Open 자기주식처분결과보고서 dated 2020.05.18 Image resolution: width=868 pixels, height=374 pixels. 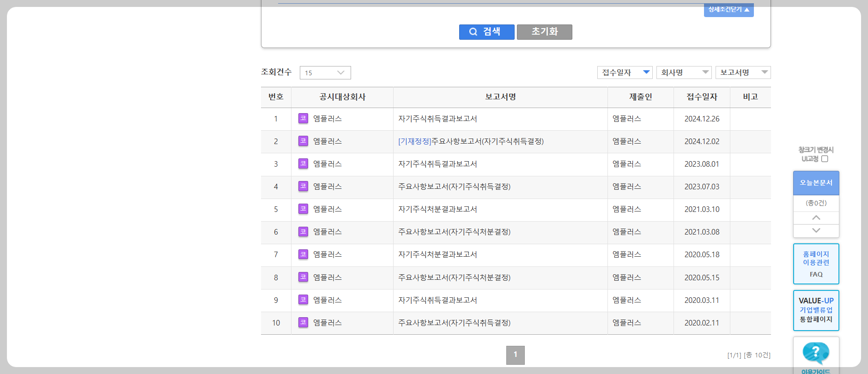pyautogui.click(x=437, y=254)
